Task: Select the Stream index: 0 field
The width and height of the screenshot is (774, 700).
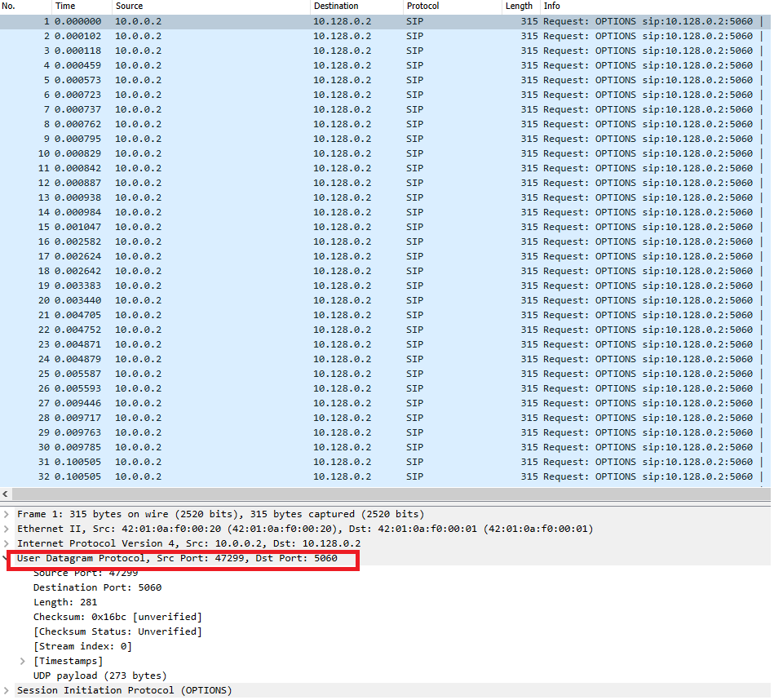Action: pyautogui.click(x=82, y=647)
